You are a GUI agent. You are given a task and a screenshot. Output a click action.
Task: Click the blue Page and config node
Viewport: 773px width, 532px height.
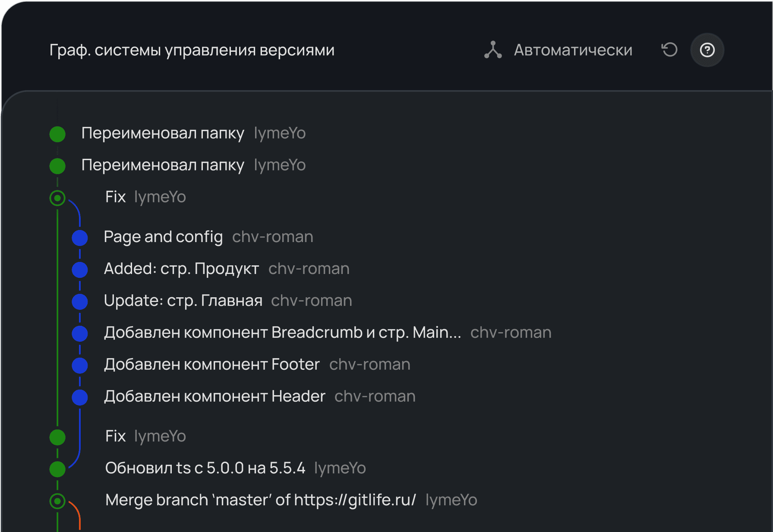point(80,238)
